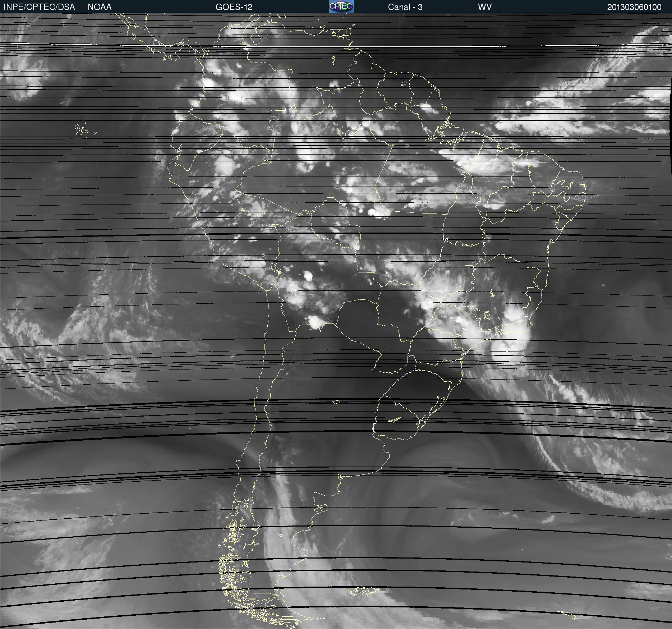Click the 'WV' water vapor label

pos(485,7)
